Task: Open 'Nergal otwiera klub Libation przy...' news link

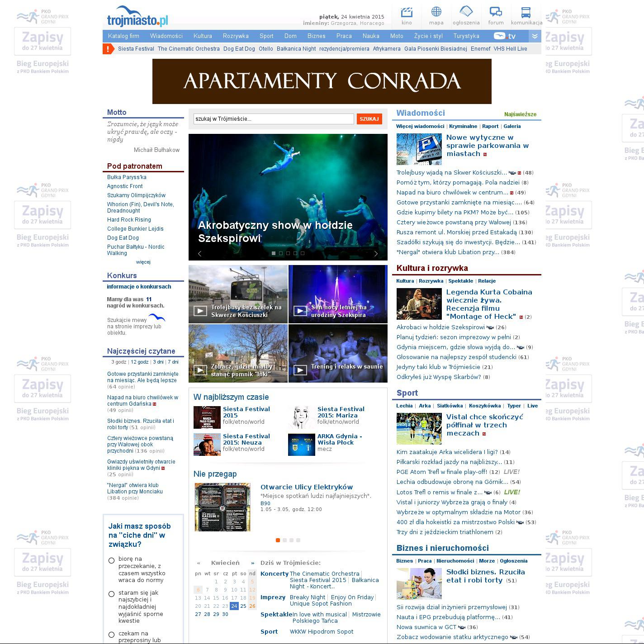Action: click(448, 252)
